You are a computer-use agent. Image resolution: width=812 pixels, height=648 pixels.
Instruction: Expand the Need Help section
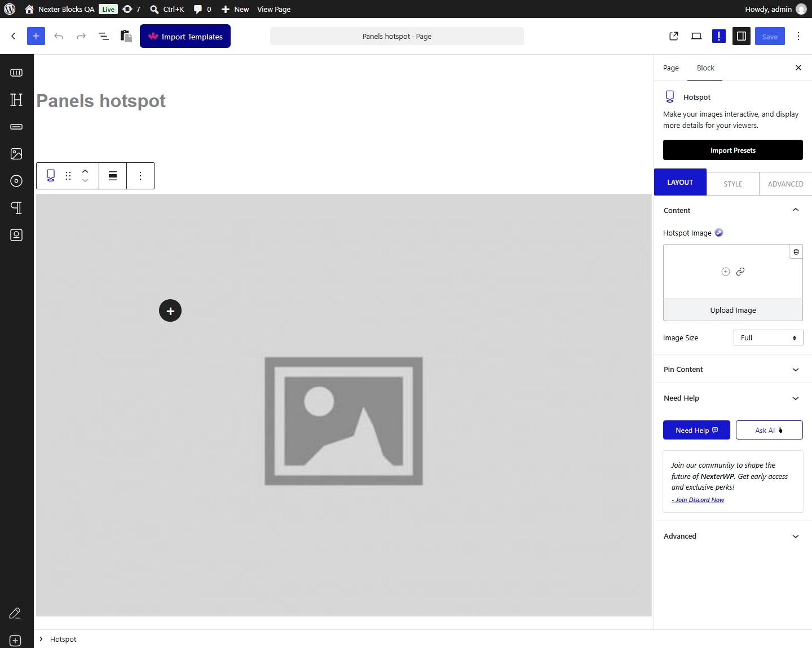(733, 398)
